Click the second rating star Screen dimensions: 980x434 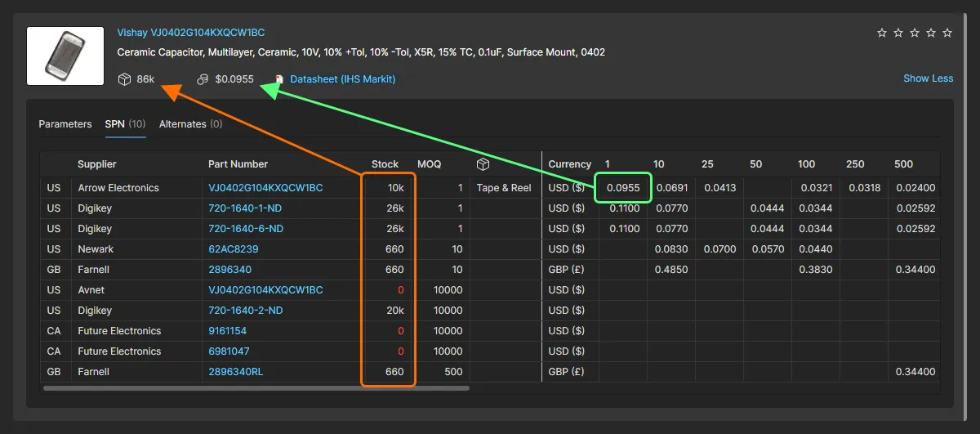point(898,33)
